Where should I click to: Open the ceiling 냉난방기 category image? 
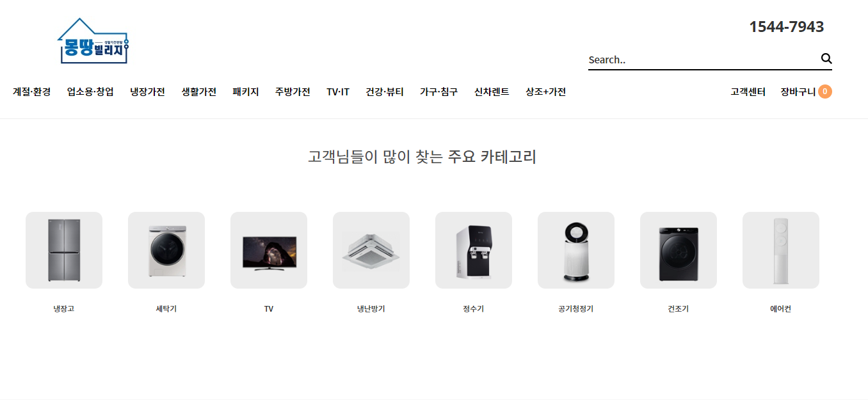[371, 250]
